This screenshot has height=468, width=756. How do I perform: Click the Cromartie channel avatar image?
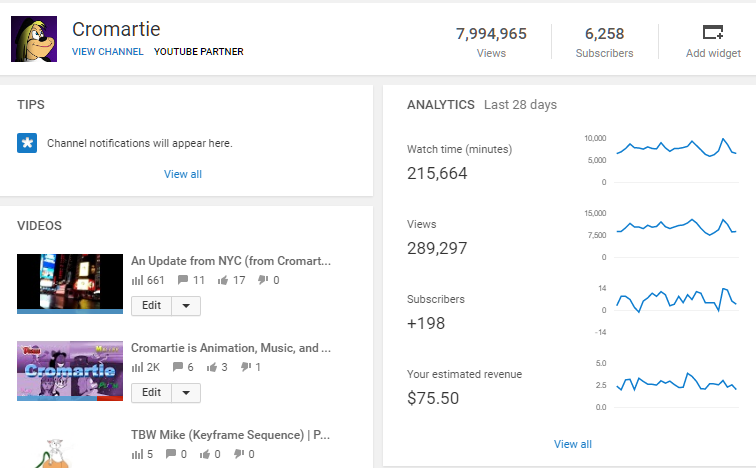point(34,39)
